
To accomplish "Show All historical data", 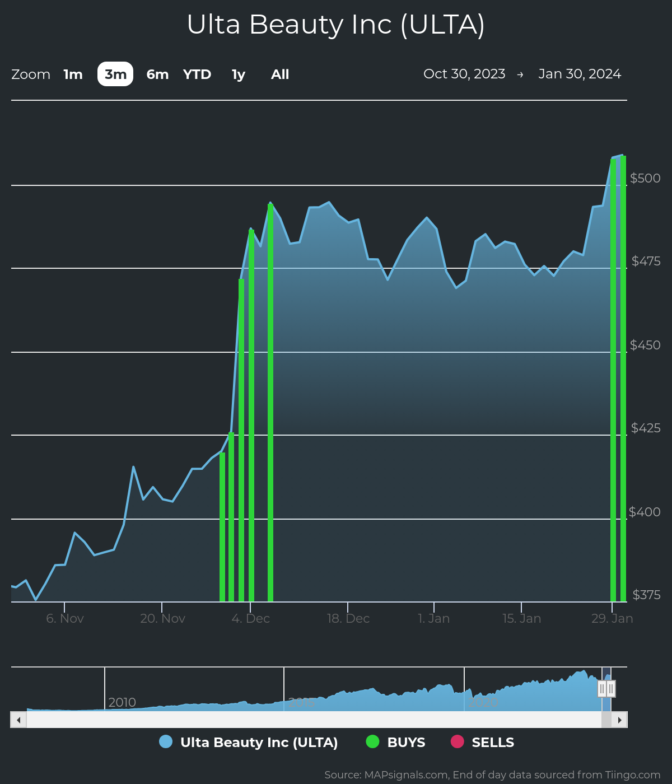I will coord(280,74).
